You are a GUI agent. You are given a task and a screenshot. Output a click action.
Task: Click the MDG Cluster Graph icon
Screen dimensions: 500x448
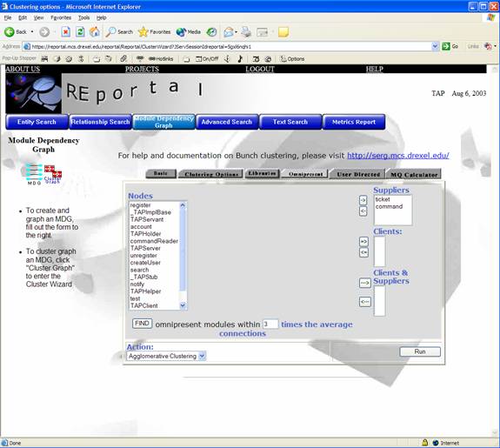44,174
